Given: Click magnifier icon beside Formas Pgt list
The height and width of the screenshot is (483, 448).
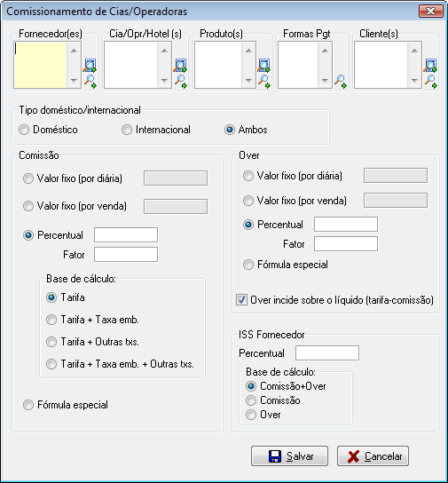Looking at the screenshot, I should [x=341, y=82].
